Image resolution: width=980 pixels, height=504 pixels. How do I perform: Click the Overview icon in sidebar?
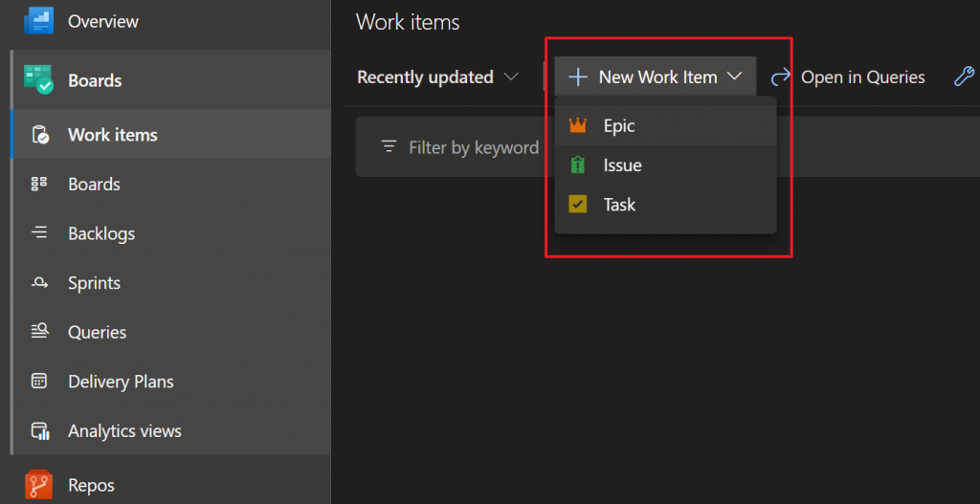click(x=39, y=20)
